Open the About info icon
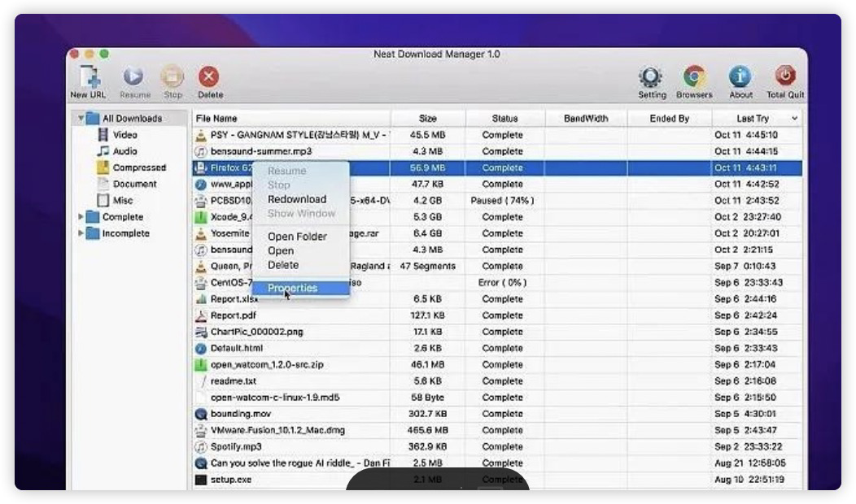Viewport: 856px width, 504px height. coord(740,77)
